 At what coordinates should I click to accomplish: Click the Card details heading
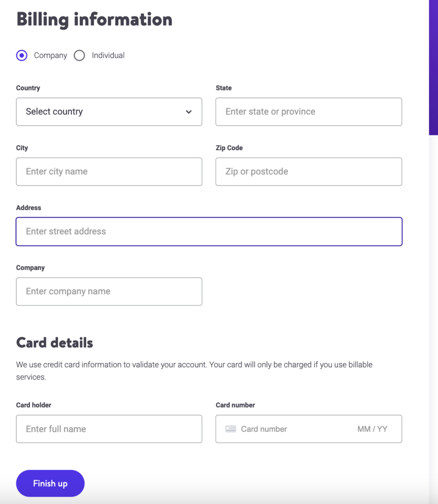click(x=55, y=343)
